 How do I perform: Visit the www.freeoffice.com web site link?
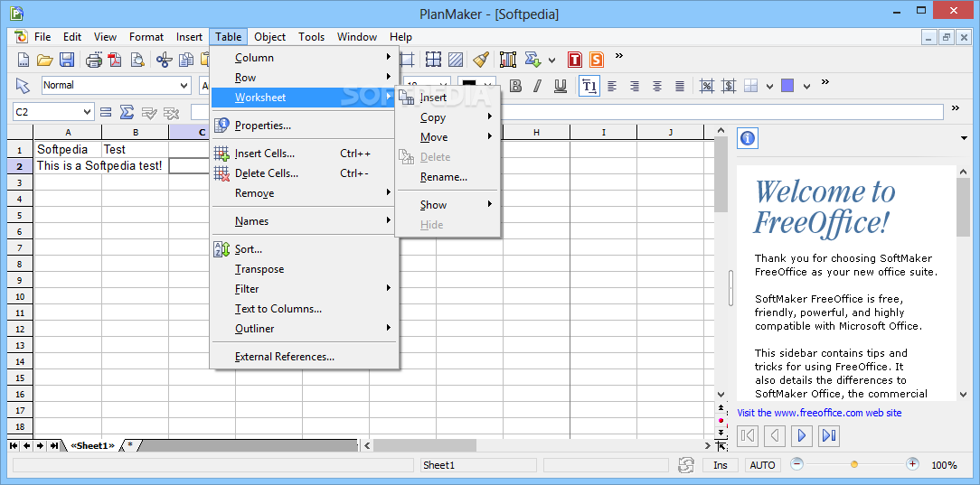click(819, 413)
